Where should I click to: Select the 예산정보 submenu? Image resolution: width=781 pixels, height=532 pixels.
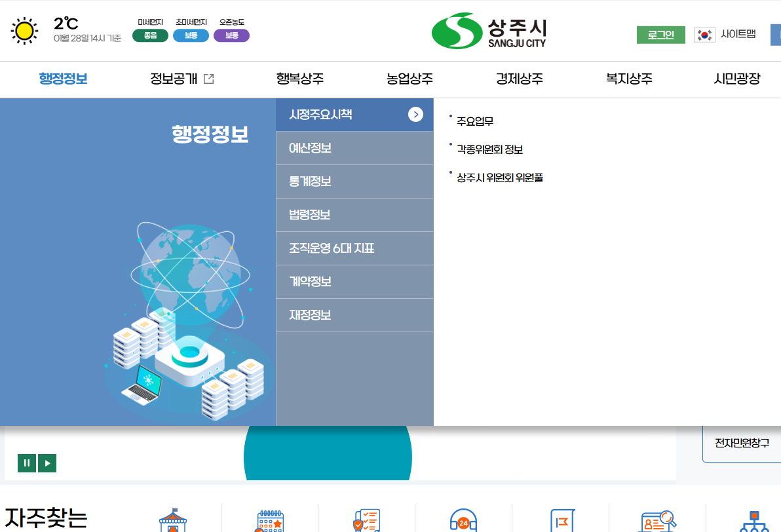[x=354, y=148]
